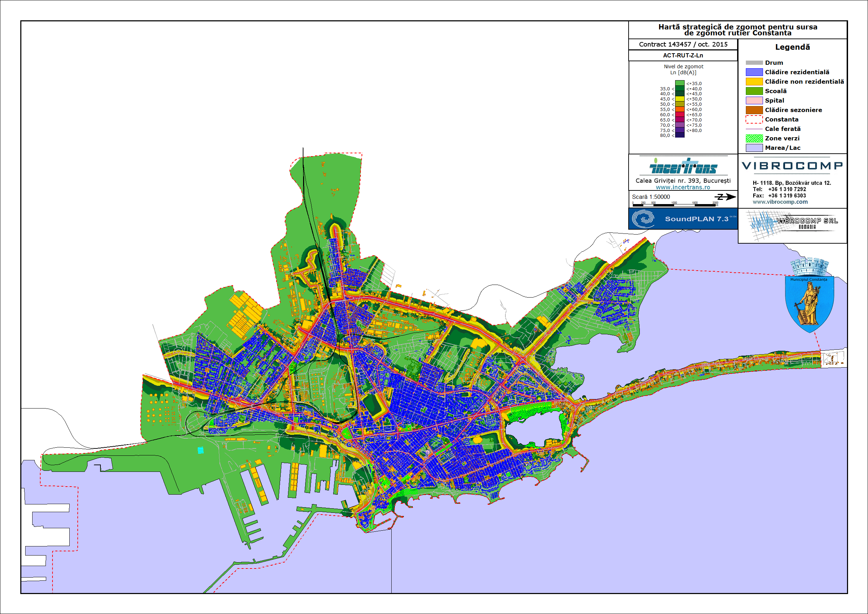Click the Contract 143457 / oct. 2015 text
This screenshot has height=614, width=868.
click(x=683, y=44)
